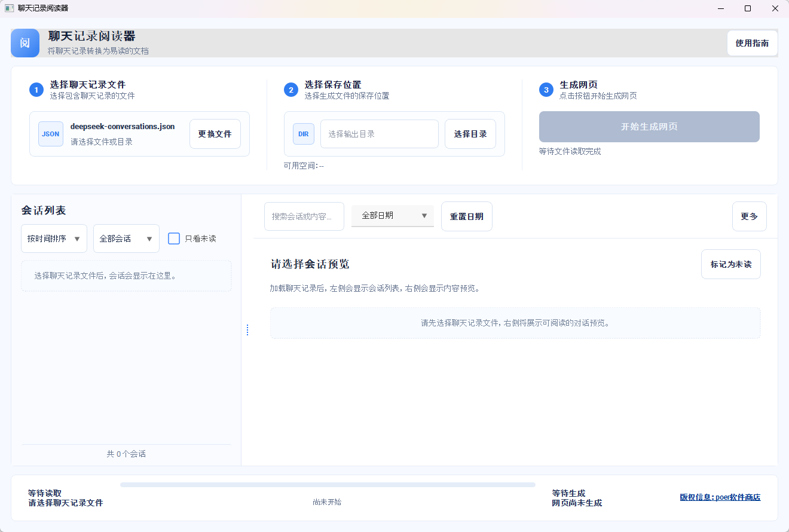The width and height of the screenshot is (789, 532).
Task: Expand the 全部日期 date dropdown
Action: pos(393,216)
